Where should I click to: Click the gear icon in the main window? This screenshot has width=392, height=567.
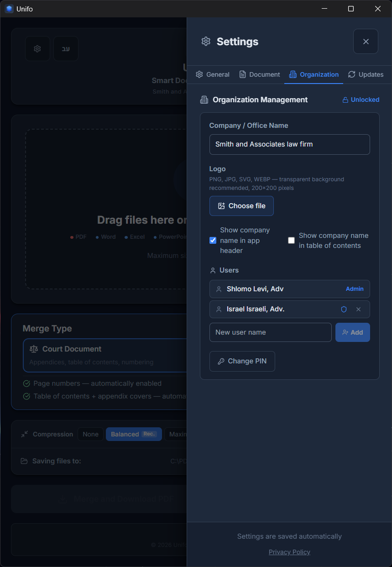tap(37, 49)
